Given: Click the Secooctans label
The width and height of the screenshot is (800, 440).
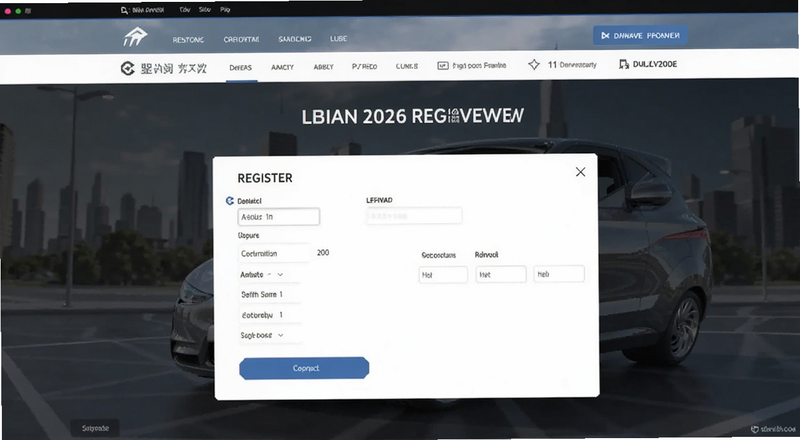Looking at the screenshot, I should point(439,255).
